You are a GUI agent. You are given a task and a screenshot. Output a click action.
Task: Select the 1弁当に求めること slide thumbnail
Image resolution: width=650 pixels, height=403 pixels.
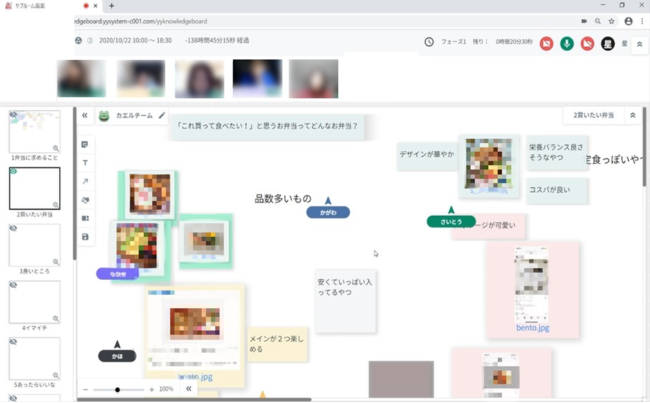(34, 131)
